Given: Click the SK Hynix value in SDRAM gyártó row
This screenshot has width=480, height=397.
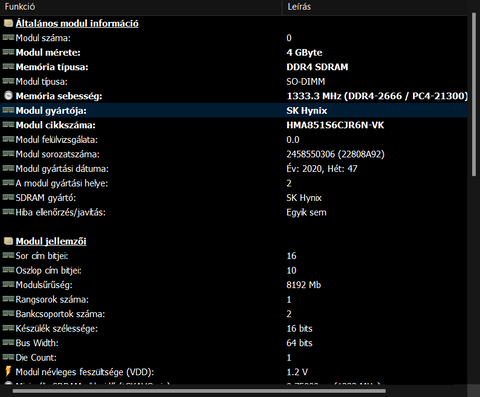Looking at the screenshot, I should click(x=304, y=198).
